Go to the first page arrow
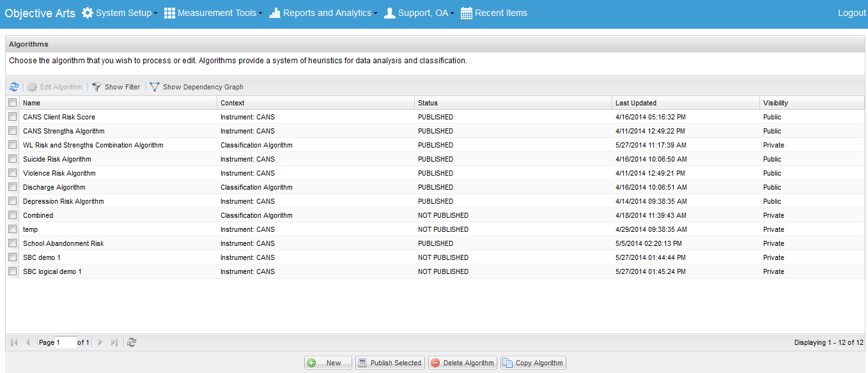Image resolution: width=868 pixels, height=373 pixels. coord(14,342)
